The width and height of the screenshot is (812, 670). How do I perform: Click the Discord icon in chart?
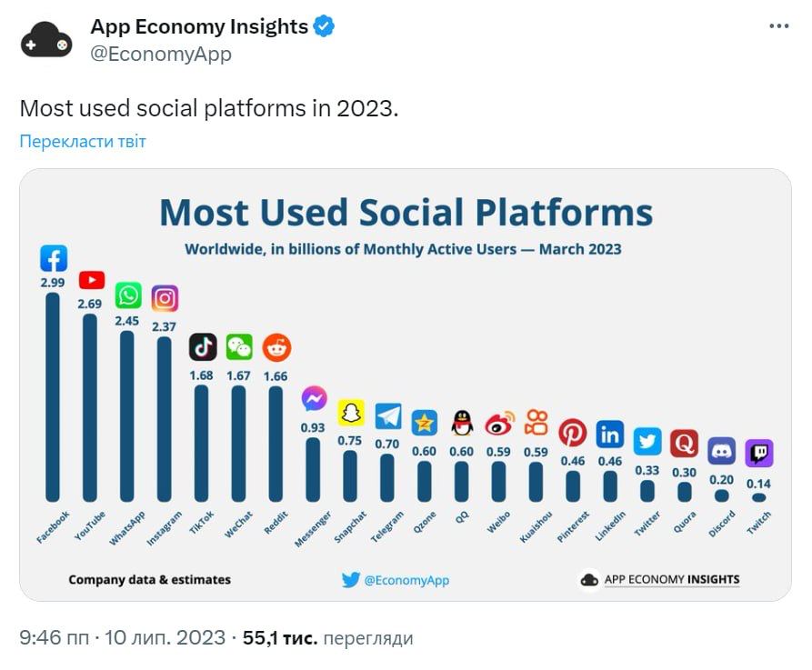(x=722, y=448)
